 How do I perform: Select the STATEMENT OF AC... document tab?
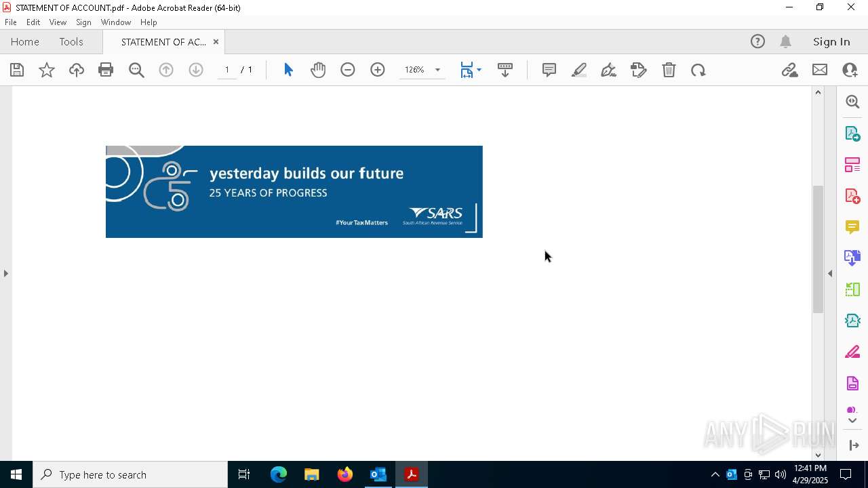(163, 42)
